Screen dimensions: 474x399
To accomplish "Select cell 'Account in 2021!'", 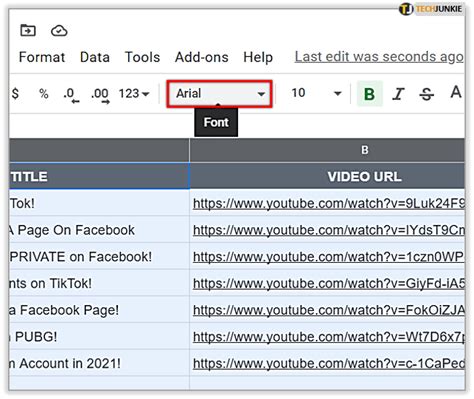I will [x=99, y=363].
